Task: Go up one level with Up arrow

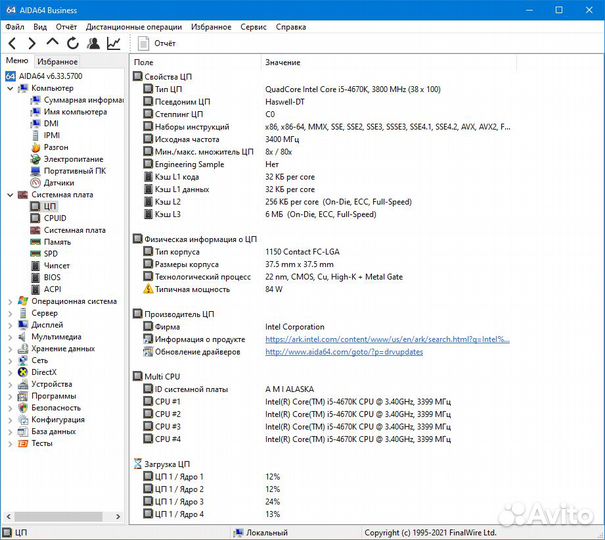Action: [x=53, y=44]
